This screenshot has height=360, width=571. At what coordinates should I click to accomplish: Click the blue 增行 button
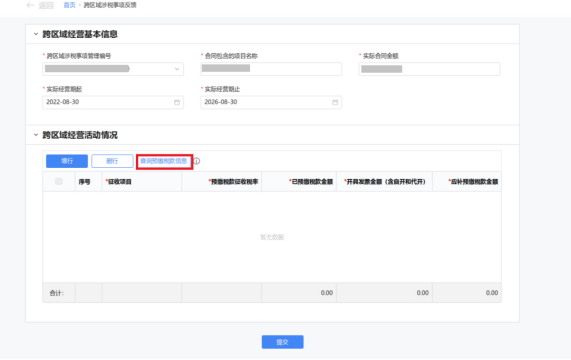pyautogui.click(x=67, y=161)
